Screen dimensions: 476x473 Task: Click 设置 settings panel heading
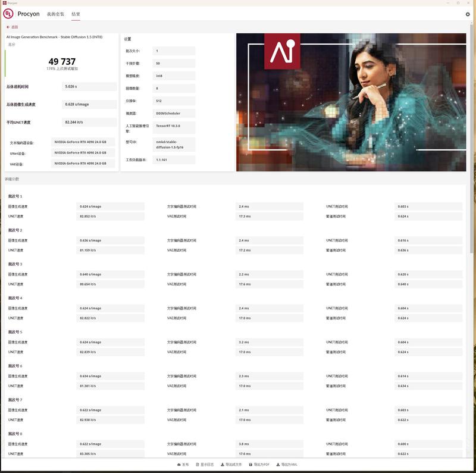tap(127, 39)
